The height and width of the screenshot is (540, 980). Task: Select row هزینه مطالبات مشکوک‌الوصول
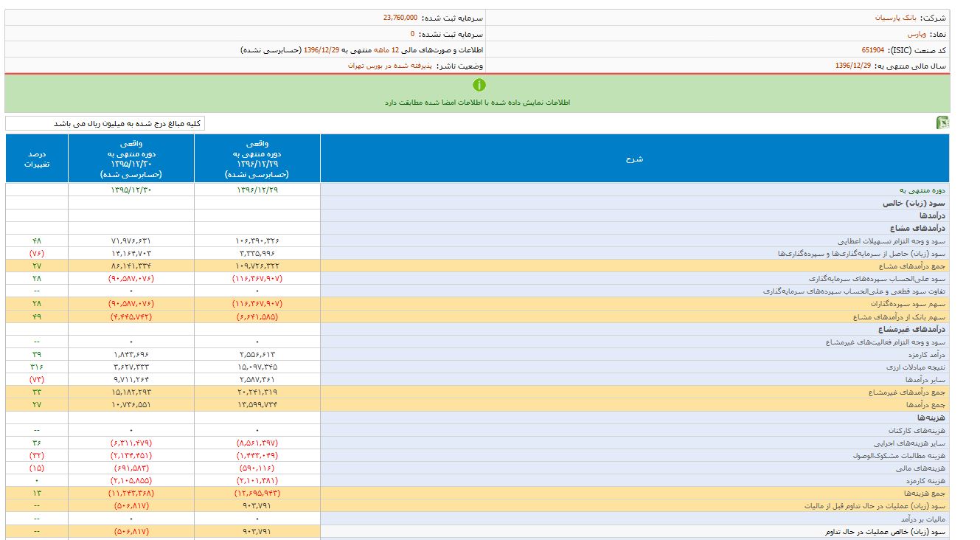477,456
